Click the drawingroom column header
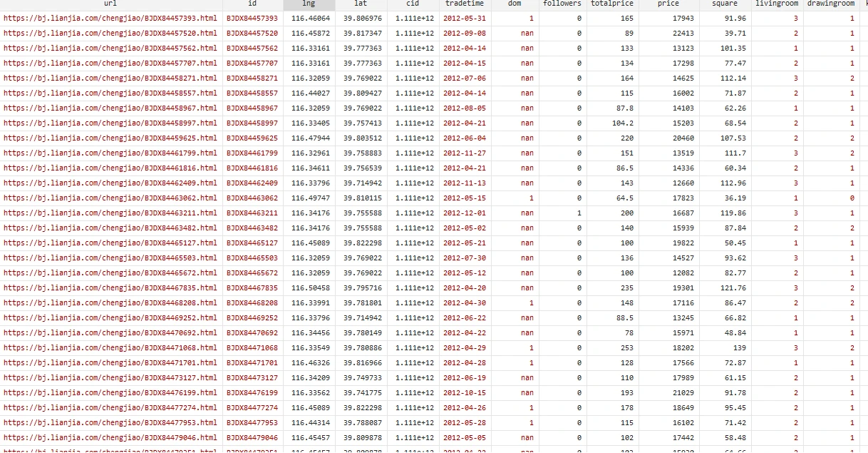The height and width of the screenshot is (453, 868). click(830, 4)
